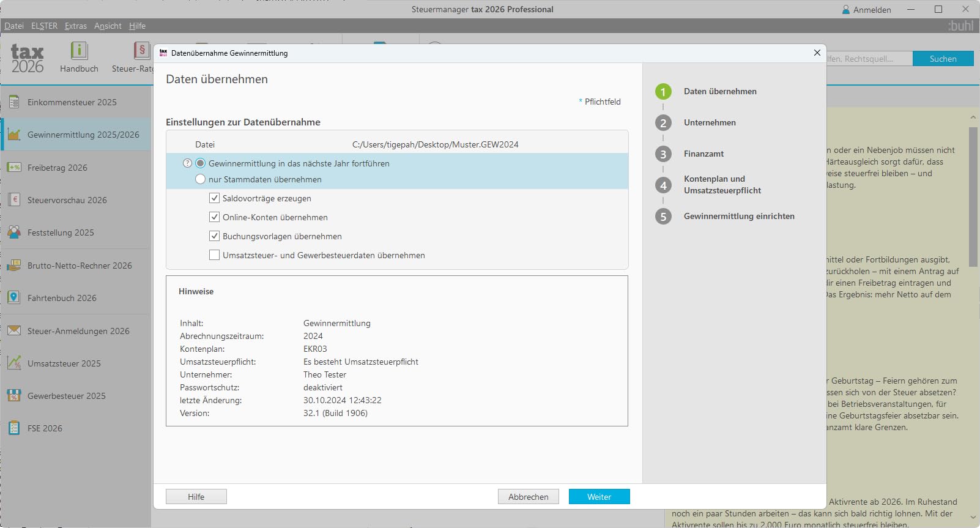Click the tax 2026 logo
The height and width of the screenshot is (528, 980).
click(x=28, y=59)
